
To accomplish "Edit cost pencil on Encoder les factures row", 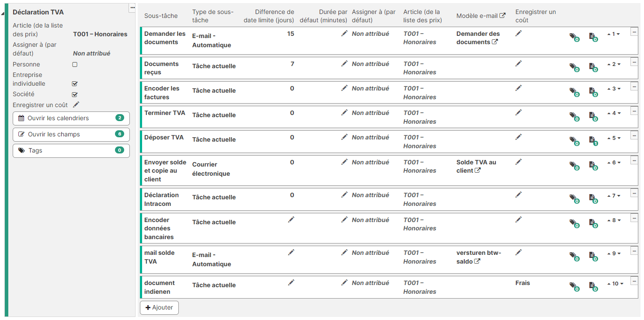I will tap(519, 88).
